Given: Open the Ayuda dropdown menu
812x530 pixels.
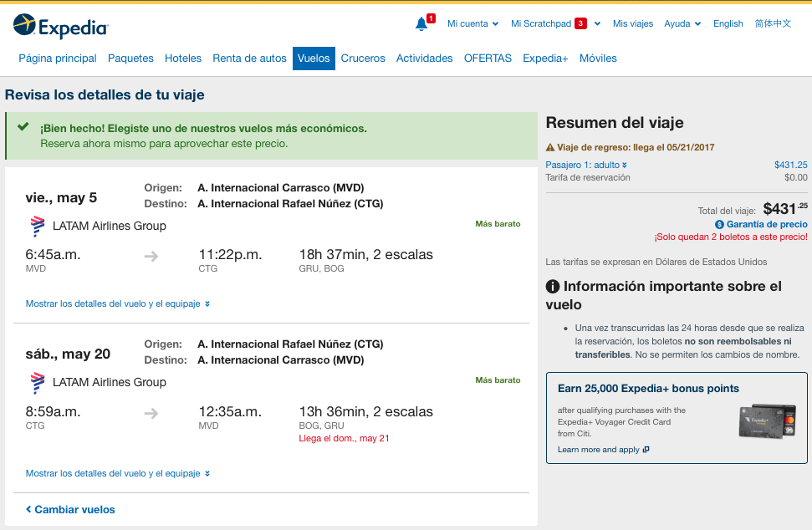Looking at the screenshot, I should tap(682, 23).
